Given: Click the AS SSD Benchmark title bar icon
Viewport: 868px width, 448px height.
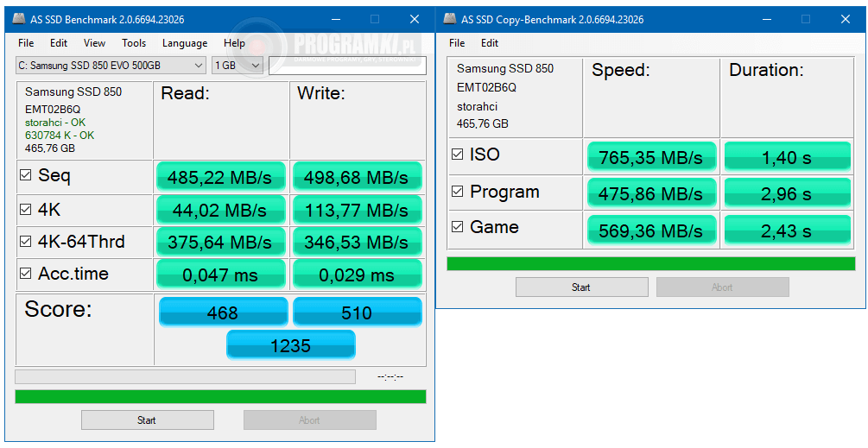Looking at the screenshot, I should tap(18, 19).
